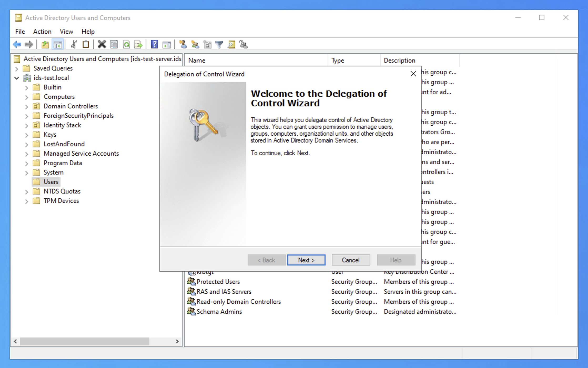Click the tree pane scroll-left arrow
Viewport: 588px width, 368px height.
16,341
